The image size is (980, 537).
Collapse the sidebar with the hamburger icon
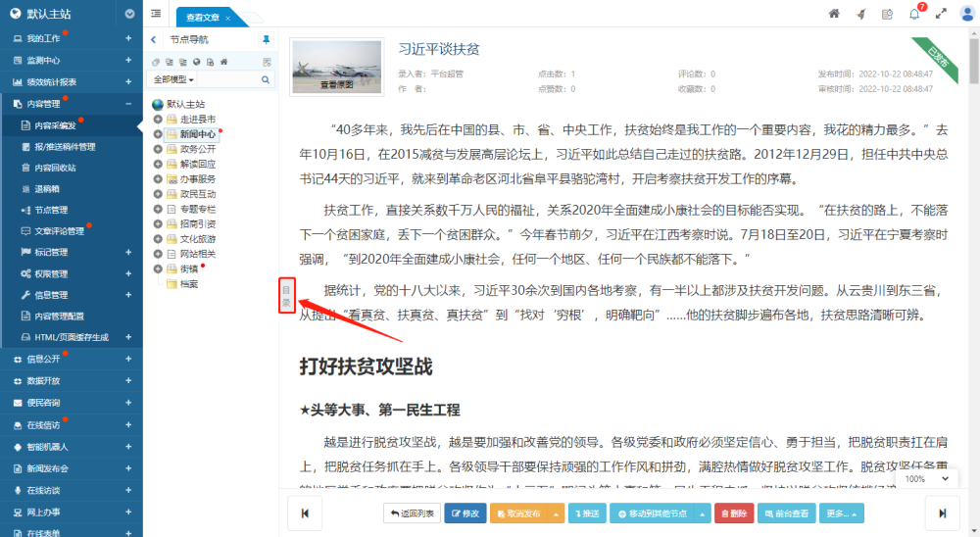[157, 14]
